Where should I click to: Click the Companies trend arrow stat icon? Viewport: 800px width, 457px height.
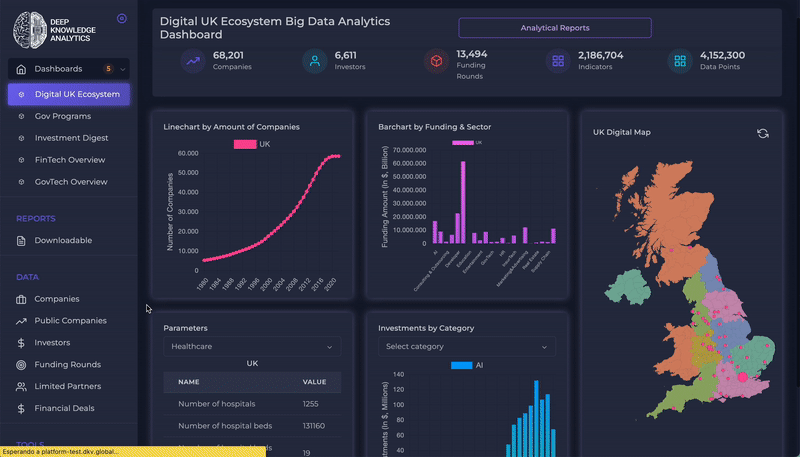pos(193,61)
